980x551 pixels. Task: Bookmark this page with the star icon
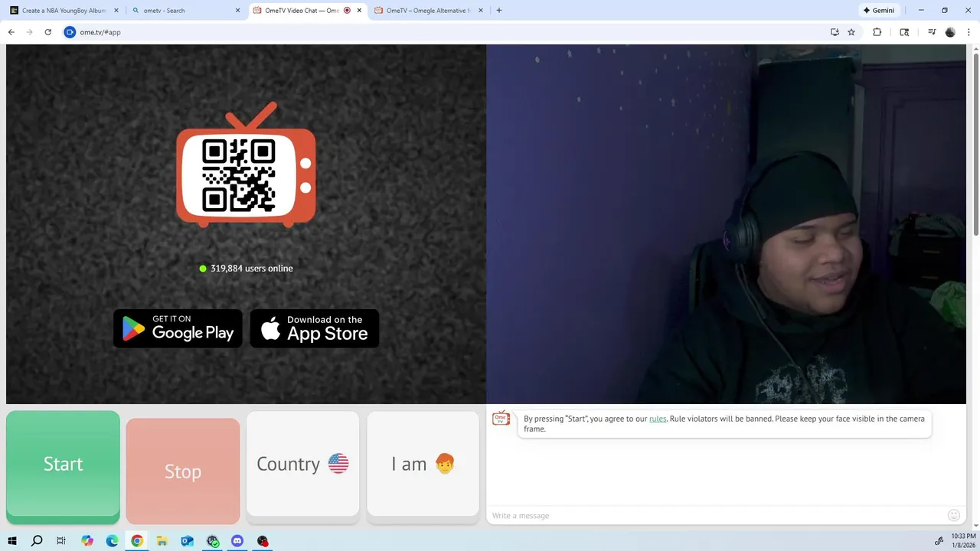tap(851, 32)
